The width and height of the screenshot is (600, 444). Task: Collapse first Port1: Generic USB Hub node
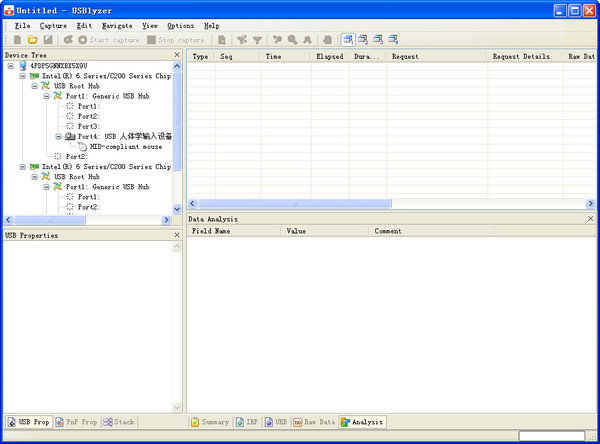[x=46, y=96]
